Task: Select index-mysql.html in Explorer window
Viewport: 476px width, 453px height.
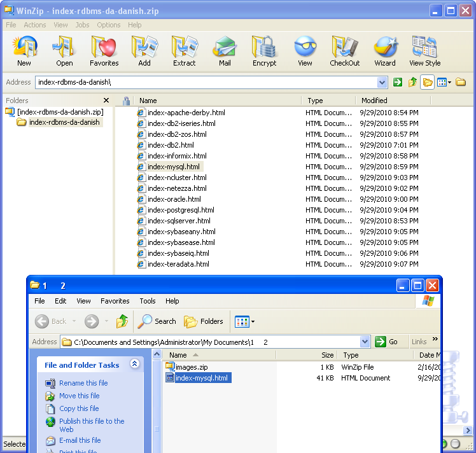Action: click(202, 378)
